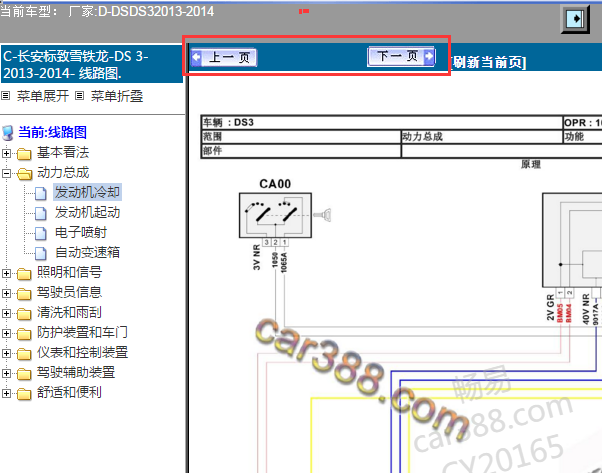
Task: Click the 当前车型 manufacturer text at top
Action: point(107,11)
